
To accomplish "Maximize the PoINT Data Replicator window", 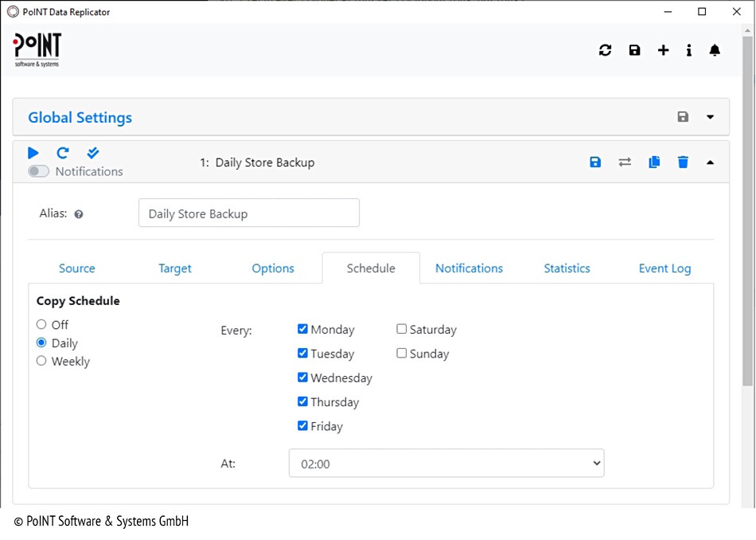I will pyautogui.click(x=702, y=12).
